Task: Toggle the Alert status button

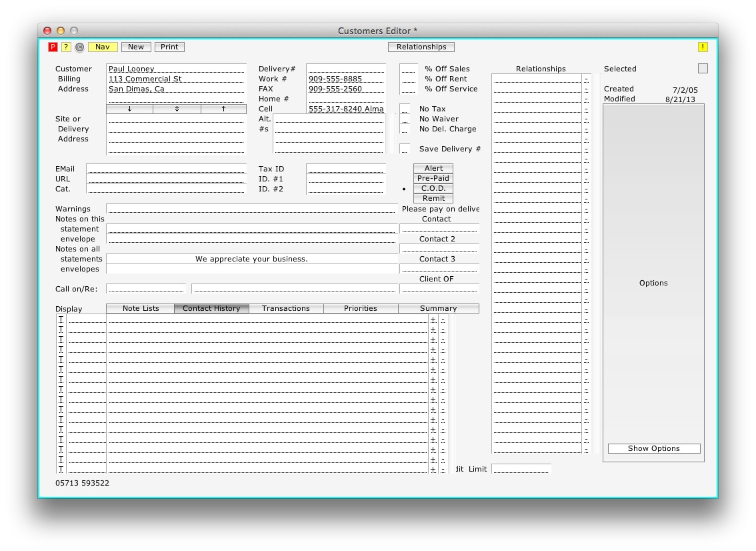Action: (433, 168)
